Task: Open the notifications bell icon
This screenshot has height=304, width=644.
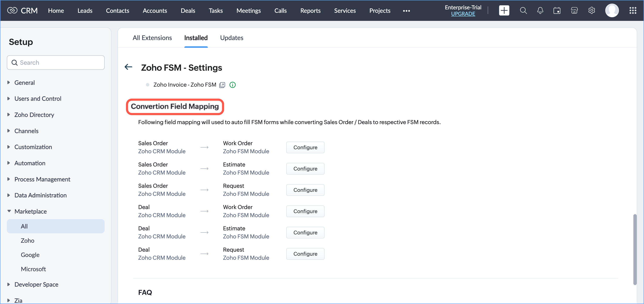Action: coord(540,10)
